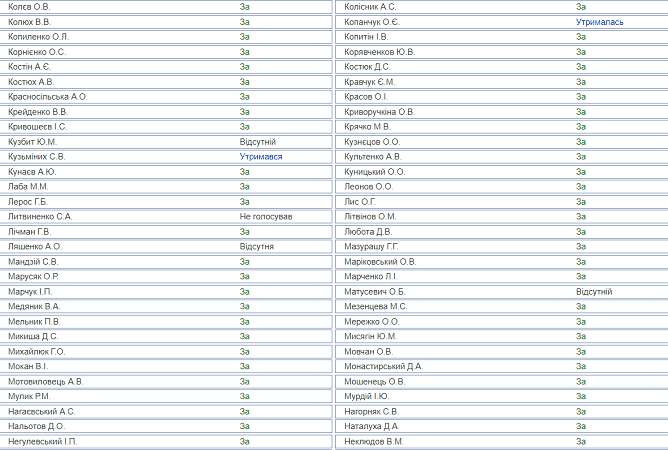Select Маріковський О.В. entry
Screen dimensions: 668x450
[380, 262]
